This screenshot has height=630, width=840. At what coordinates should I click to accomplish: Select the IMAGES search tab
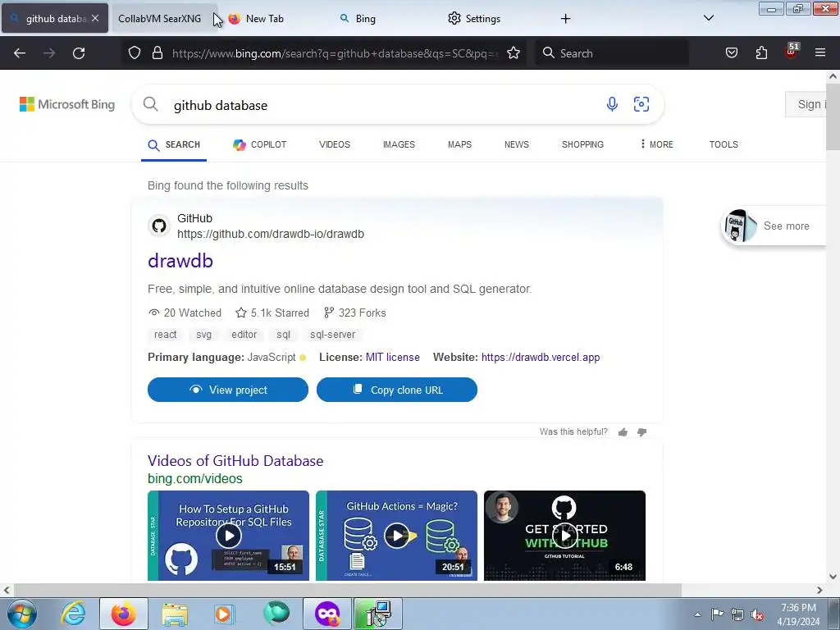pyautogui.click(x=399, y=144)
